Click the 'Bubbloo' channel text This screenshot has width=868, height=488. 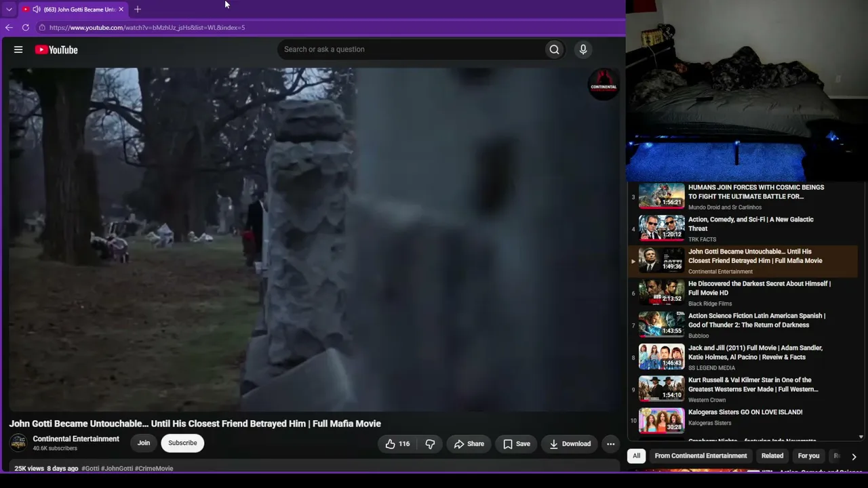(698, 335)
